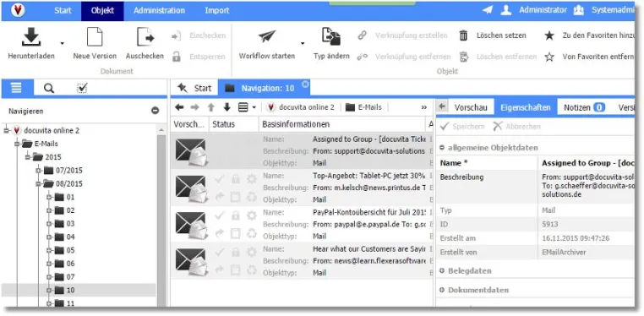Click Verknüpfung erstellen

coord(411,35)
